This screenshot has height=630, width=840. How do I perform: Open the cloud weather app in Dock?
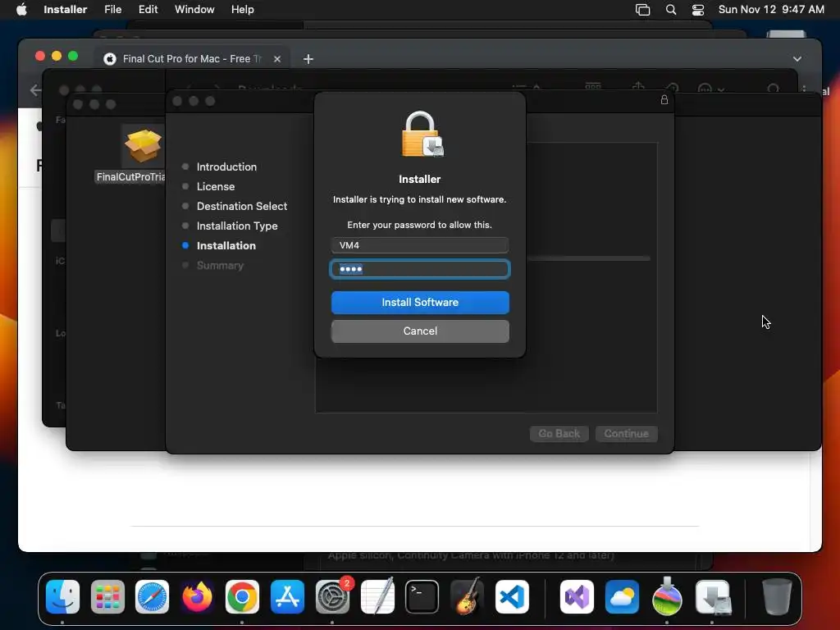(x=622, y=597)
